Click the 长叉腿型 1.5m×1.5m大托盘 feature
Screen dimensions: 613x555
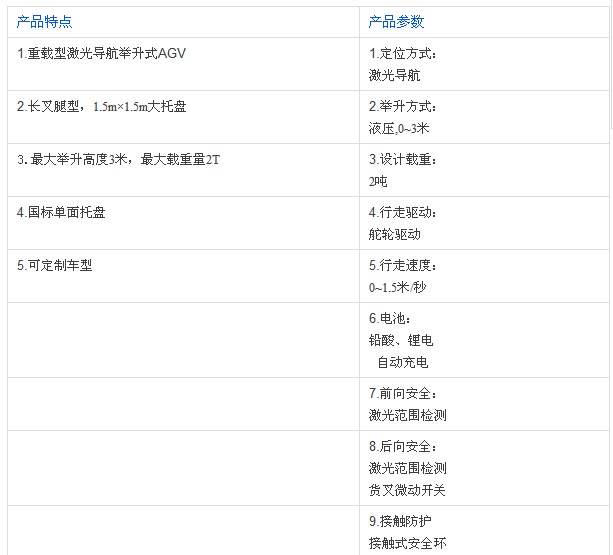[x=101, y=106]
